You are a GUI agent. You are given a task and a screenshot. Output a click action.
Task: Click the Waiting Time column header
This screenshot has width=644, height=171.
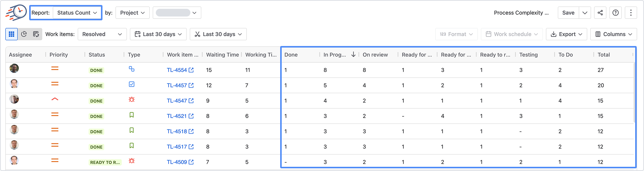[x=223, y=54]
